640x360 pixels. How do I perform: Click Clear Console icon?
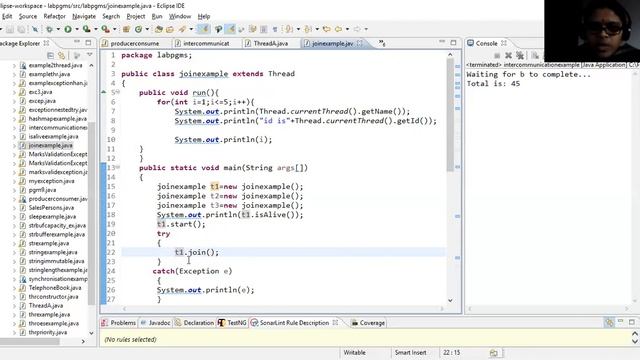pyautogui.click(x=535, y=55)
